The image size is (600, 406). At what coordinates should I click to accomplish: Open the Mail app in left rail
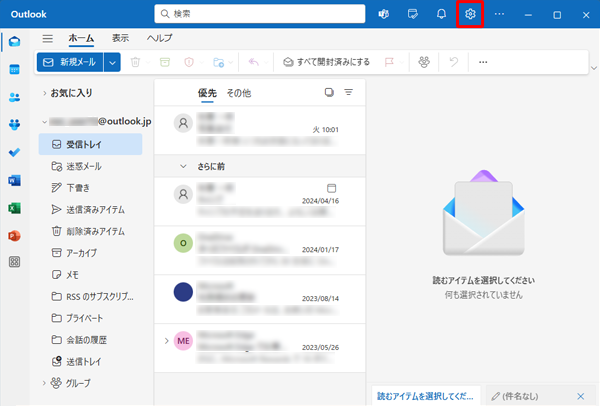tap(15, 41)
